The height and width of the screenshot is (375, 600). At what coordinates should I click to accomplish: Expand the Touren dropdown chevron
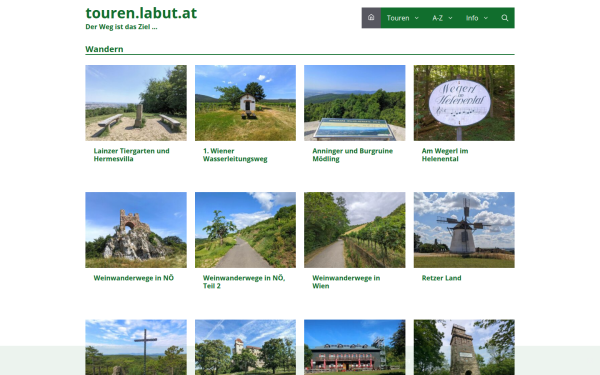(417, 18)
